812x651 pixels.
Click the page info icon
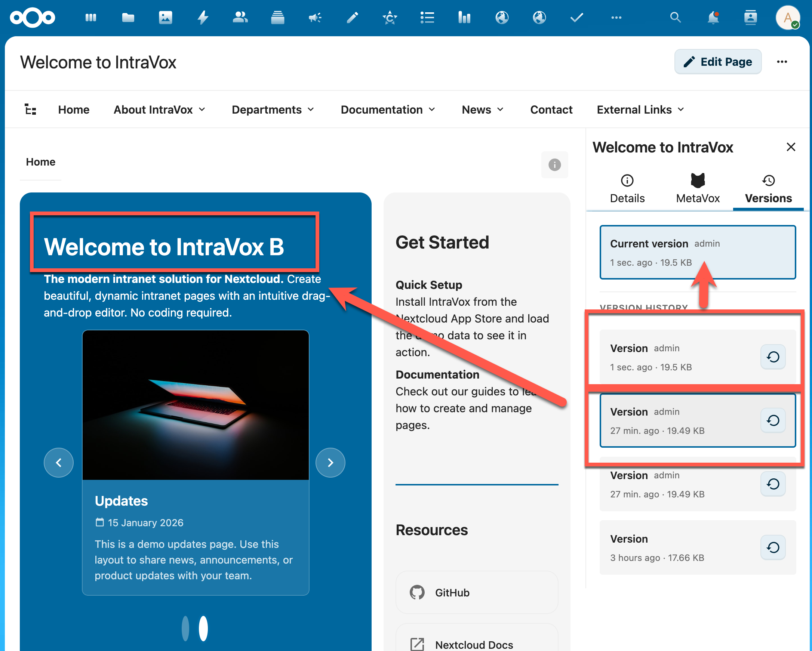(x=554, y=164)
